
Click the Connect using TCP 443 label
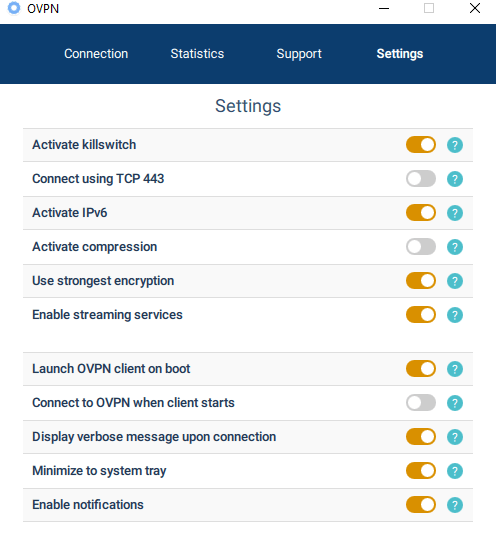[98, 179]
